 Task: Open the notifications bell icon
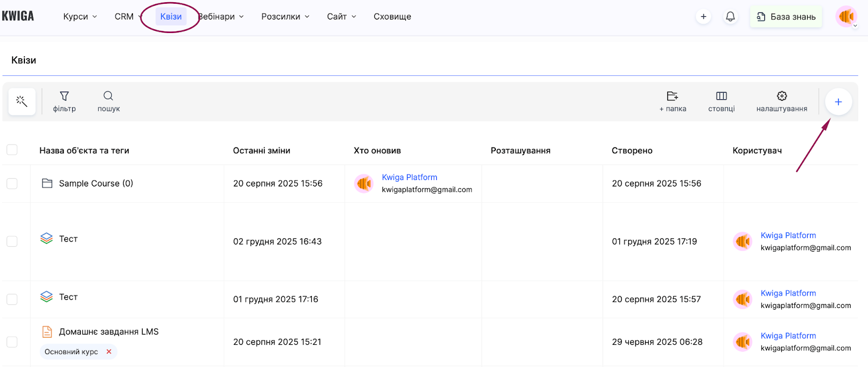(730, 17)
